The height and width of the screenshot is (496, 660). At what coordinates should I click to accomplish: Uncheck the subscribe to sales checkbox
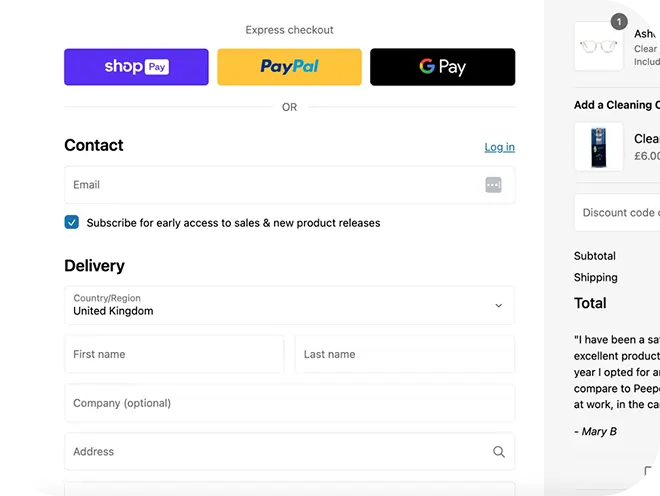click(72, 222)
